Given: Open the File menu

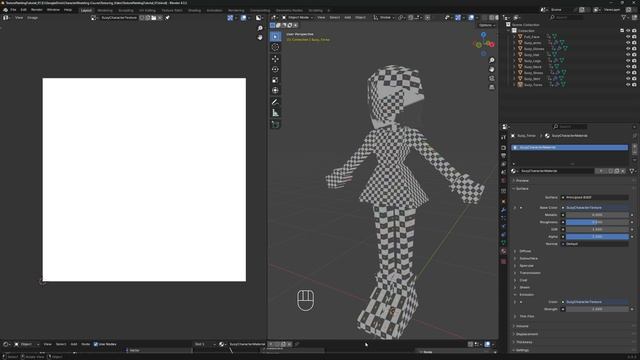Looking at the screenshot, I should click(x=13, y=10).
